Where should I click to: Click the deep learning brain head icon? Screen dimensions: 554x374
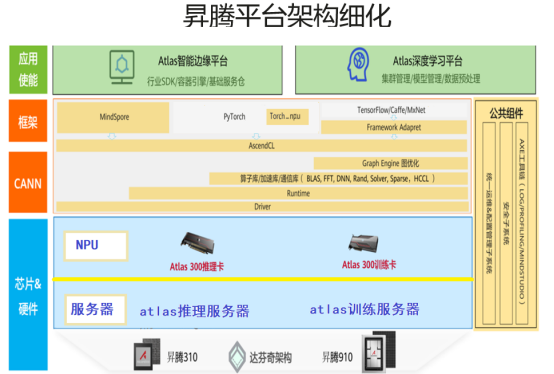pyautogui.click(x=358, y=65)
